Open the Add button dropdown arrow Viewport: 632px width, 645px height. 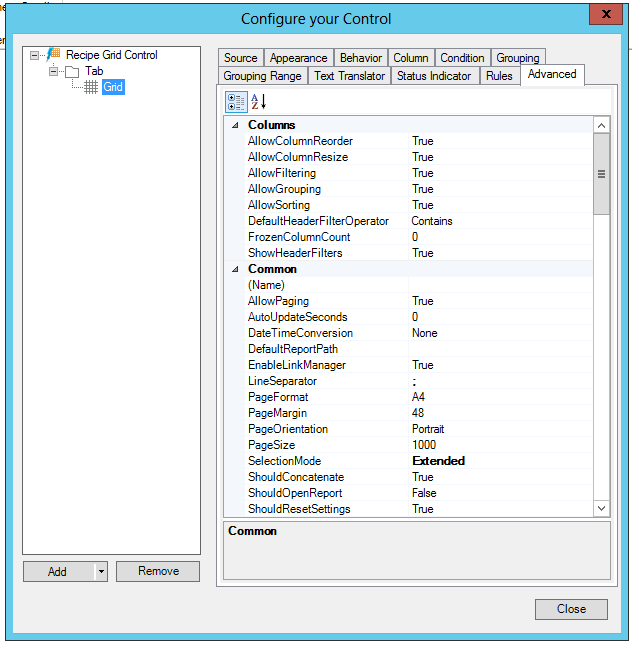(x=100, y=571)
